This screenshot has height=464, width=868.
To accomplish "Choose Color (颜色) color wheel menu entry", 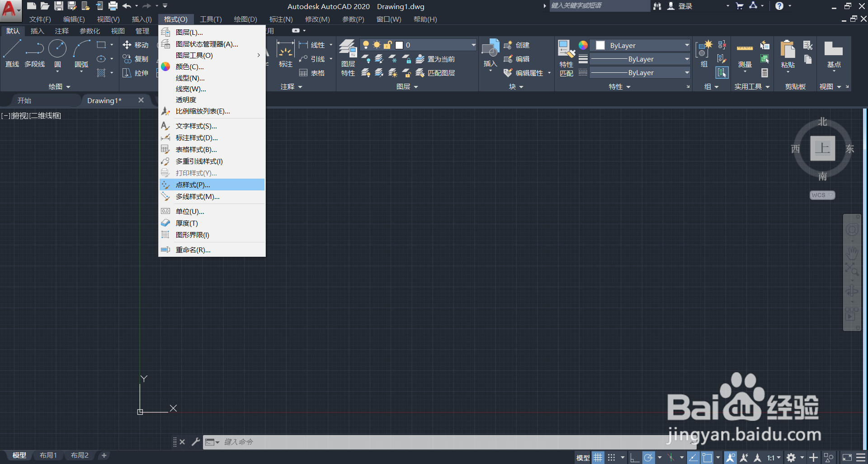I will [x=212, y=66].
